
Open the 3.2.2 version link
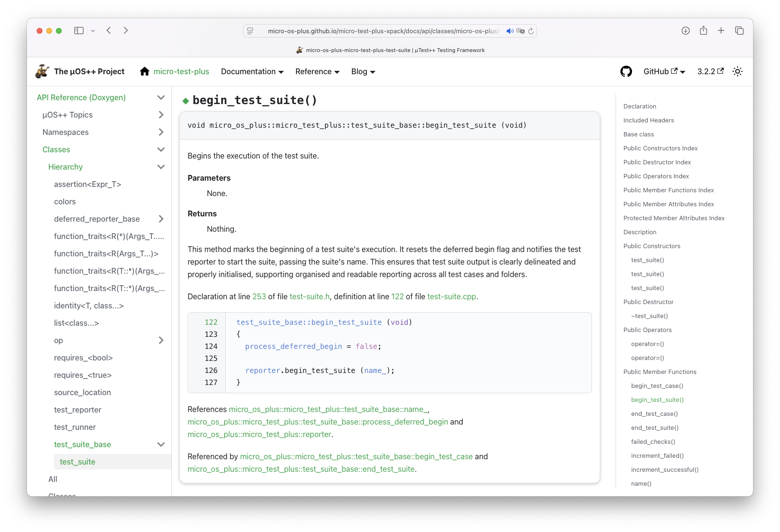[x=711, y=71]
